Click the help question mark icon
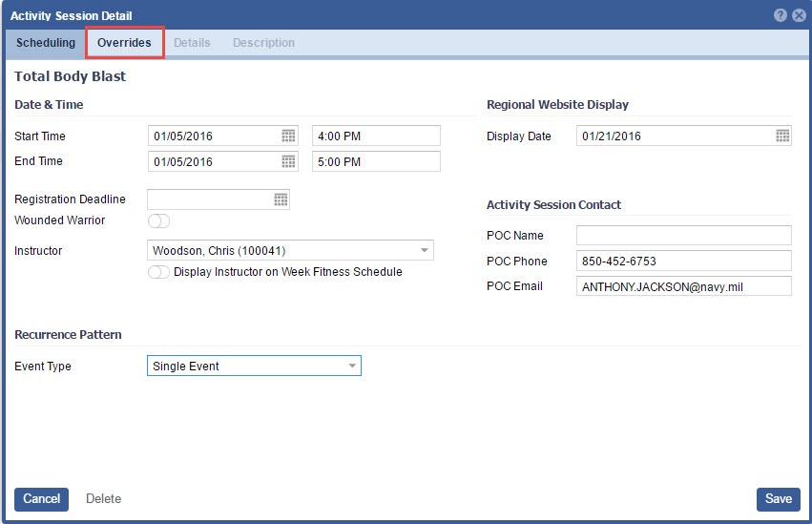This screenshot has height=524, width=812. coord(781,15)
